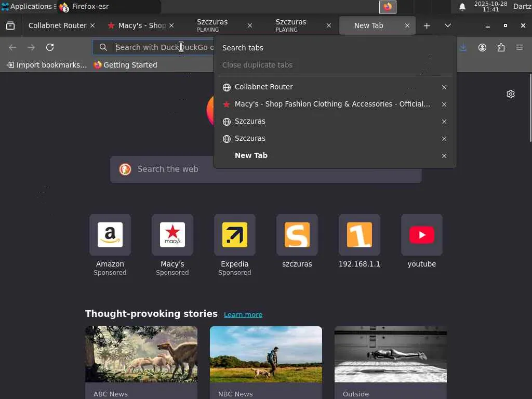Collapse the list all tabs dropdown
Screen dimensions: 532x399
click(x=448, y=26)
